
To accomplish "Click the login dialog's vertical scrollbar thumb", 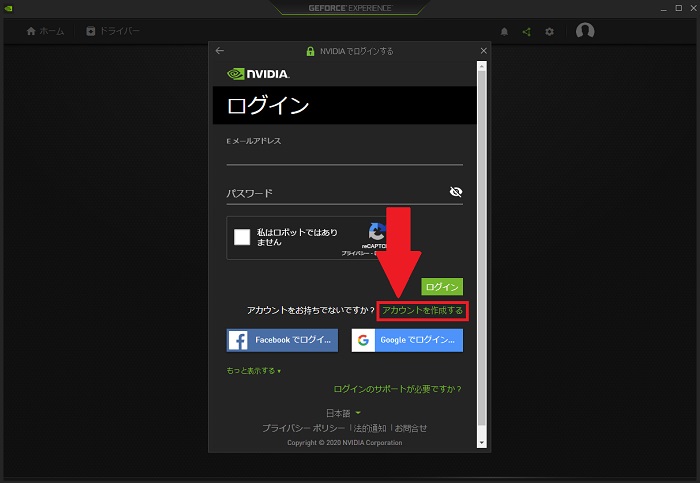I will coord(482,248).
